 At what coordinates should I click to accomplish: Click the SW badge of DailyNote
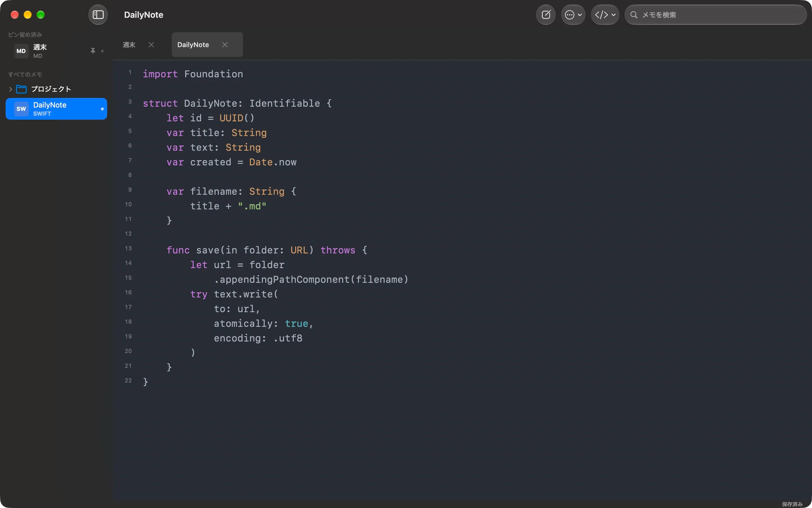pyautogui.click(x=21, y=109)
